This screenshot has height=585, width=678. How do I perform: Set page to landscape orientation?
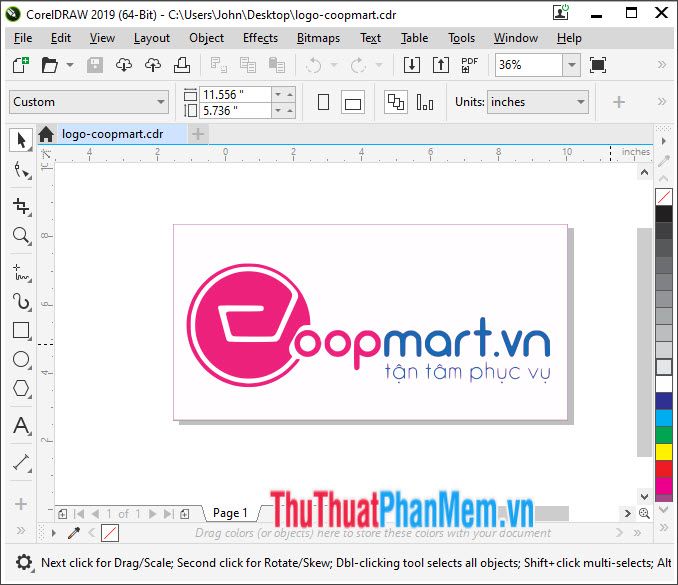click(353, 102)
